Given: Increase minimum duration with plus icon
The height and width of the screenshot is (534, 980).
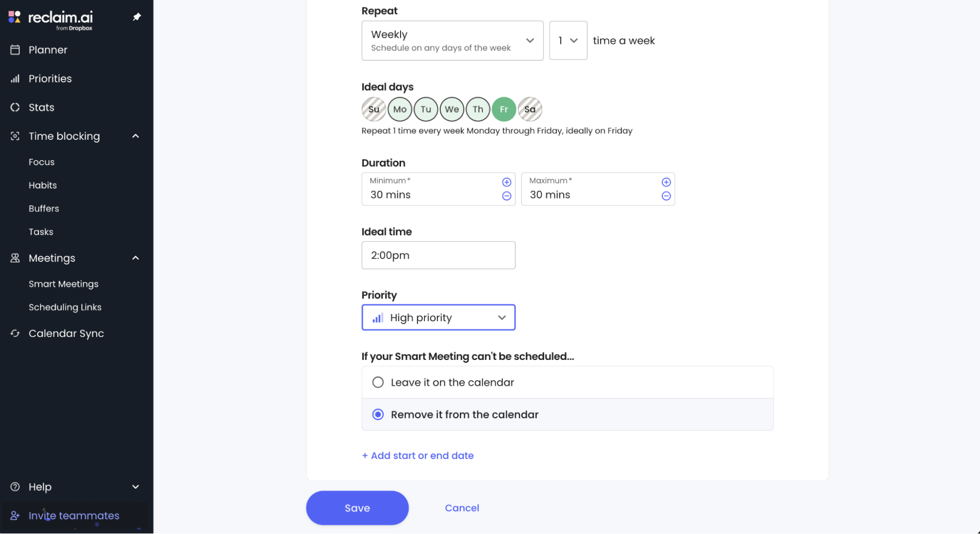Looking at the screenshot, I should click(x=506, y=182).
